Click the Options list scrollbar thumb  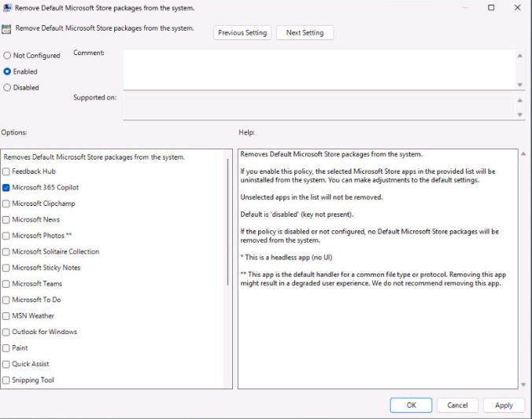pos(227,222)
